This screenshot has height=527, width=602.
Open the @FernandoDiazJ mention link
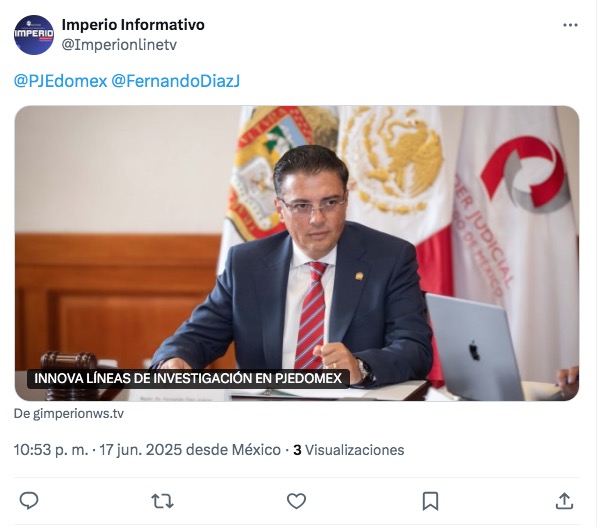pos(175,81)
